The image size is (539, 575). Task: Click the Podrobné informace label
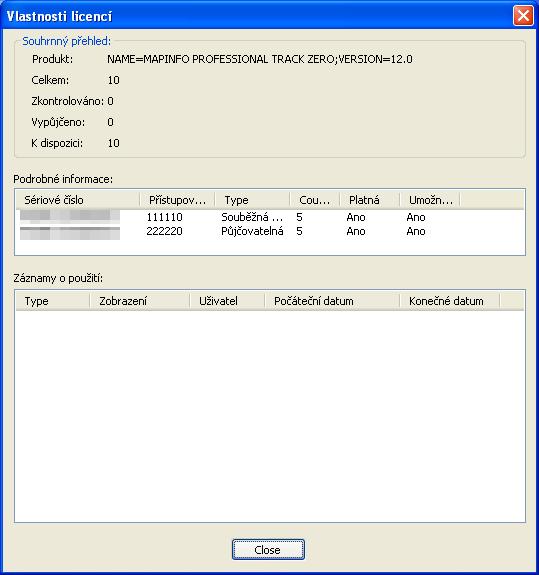(63, 179)
